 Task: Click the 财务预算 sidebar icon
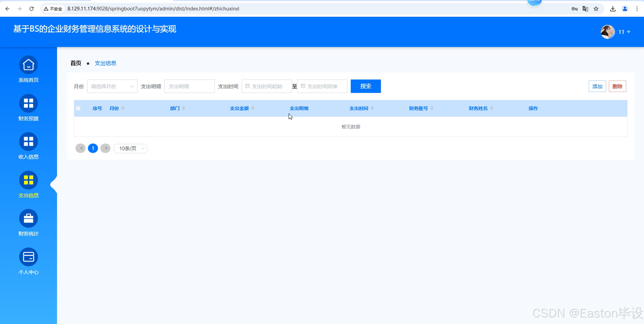pos(29,103)
